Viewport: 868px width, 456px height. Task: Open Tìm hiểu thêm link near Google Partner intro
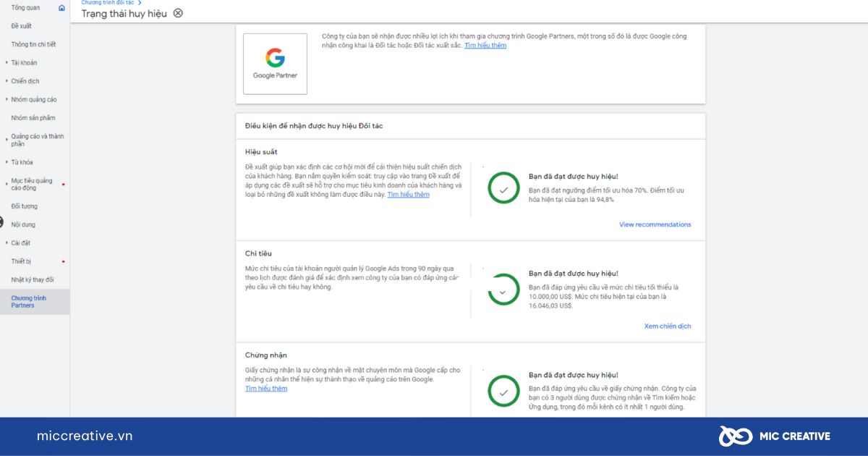click(x=485, y=46)
